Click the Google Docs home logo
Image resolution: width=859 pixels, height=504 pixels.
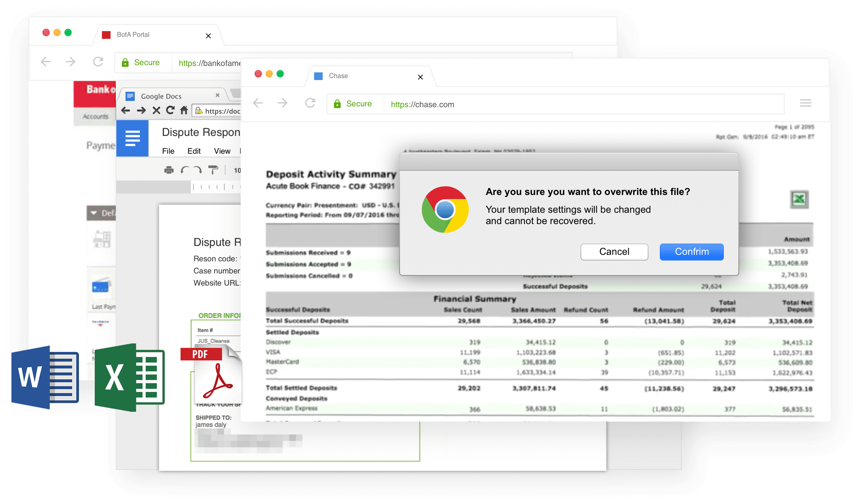click(132, 138)
